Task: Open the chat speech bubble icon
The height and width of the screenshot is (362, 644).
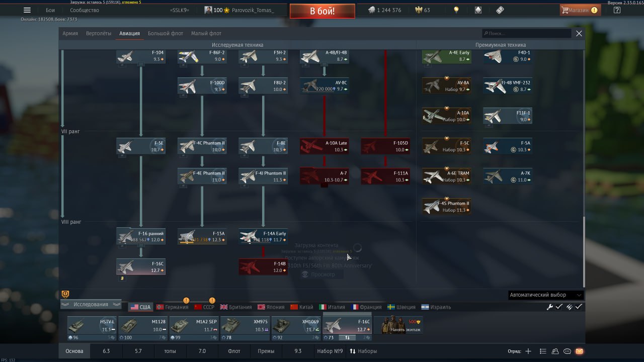Action: pos(567,351)
